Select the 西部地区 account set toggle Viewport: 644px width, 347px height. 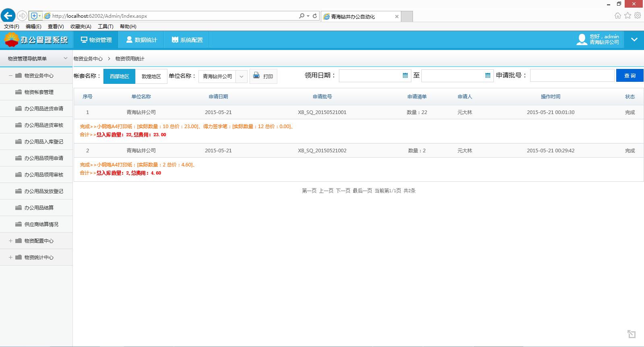tap(120, 76)
